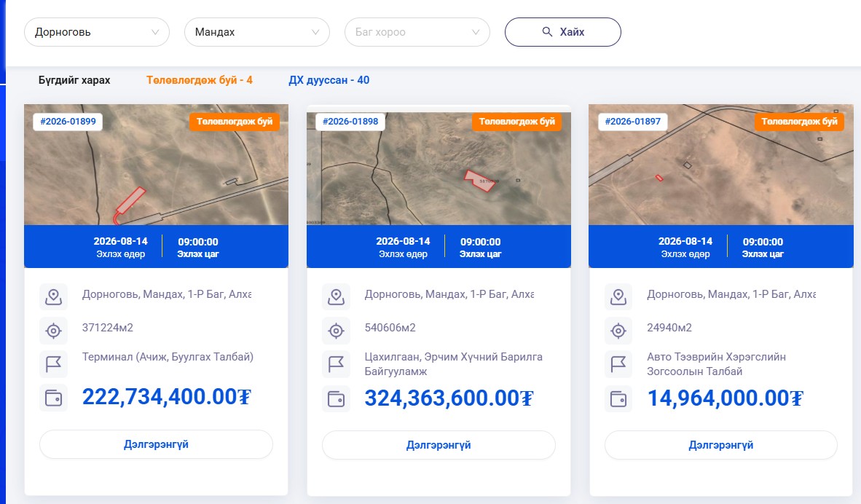Click the area target icon beside 24940м2
This screenshot has height=504, width=861.
(618, 331)
